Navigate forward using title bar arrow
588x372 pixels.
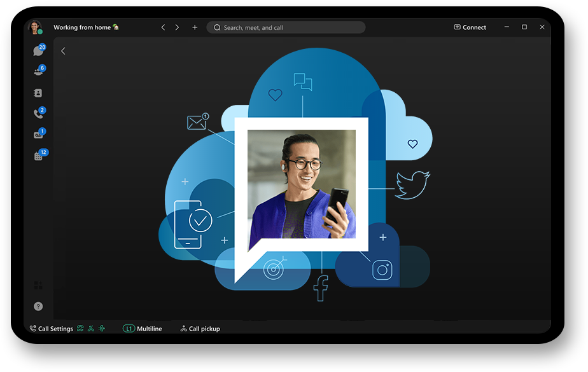click(x=177, y=27)
